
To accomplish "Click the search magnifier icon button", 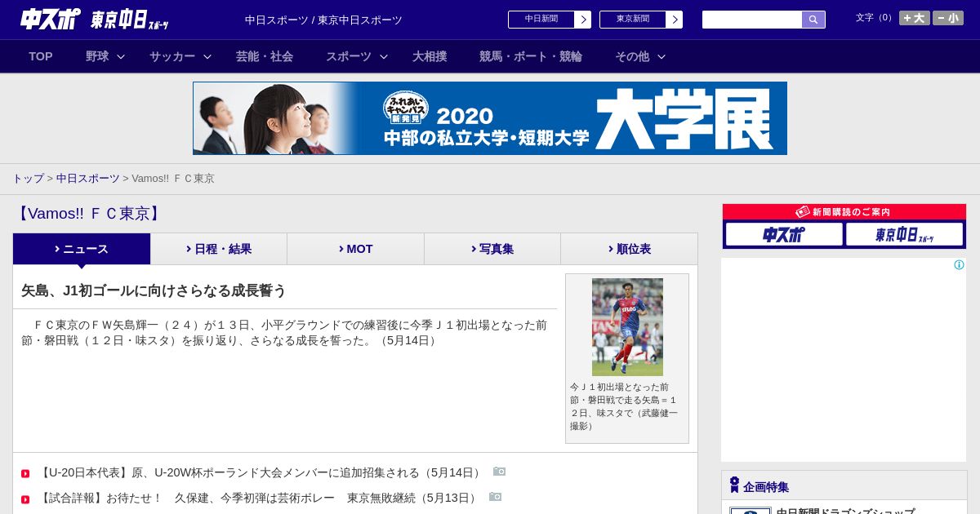I will tap(813, 20).
